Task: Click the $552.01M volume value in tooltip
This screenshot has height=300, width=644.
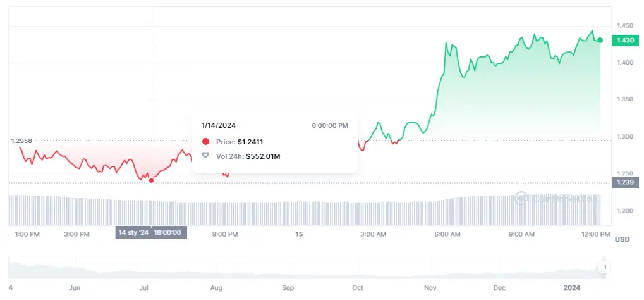Action: 263,155
